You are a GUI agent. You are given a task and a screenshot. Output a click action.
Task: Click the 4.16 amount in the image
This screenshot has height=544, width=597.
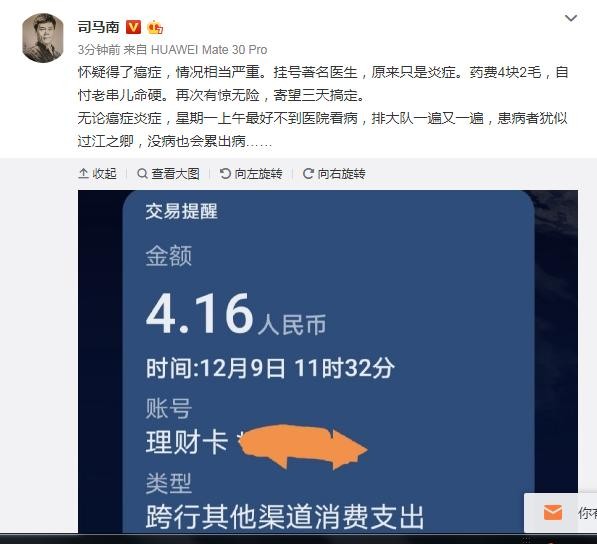[x=200, y=314]
